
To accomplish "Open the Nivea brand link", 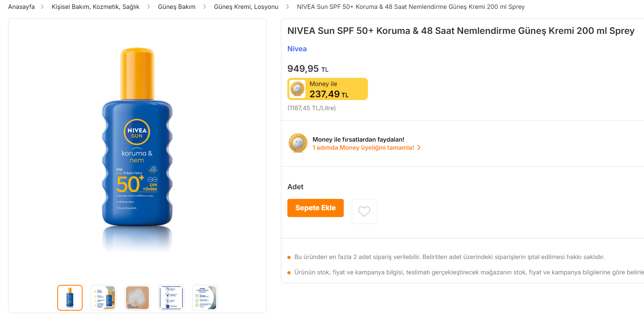I will coord(297,49).
